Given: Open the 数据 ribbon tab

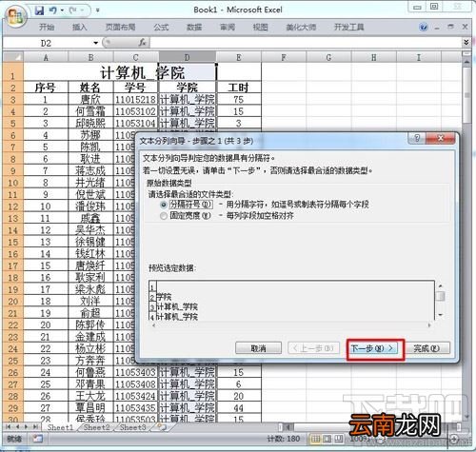Looking at the screenshot, I should pos(194,28).
